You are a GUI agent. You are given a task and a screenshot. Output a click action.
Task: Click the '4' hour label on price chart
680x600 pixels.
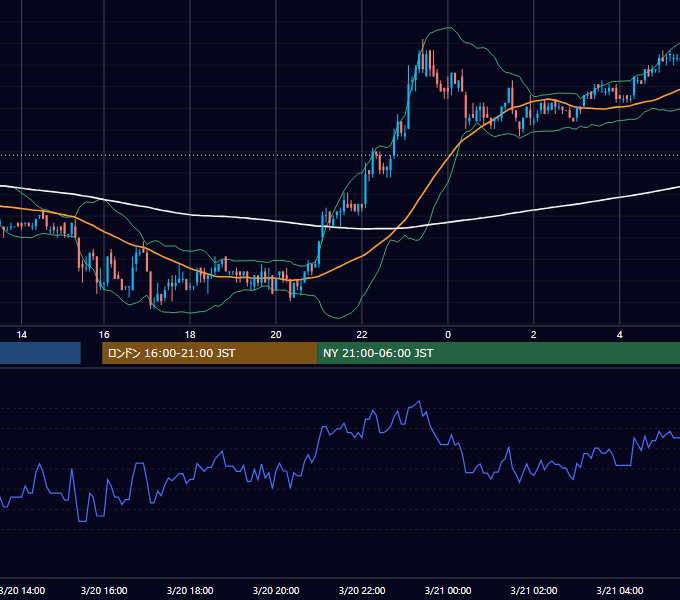620,335
